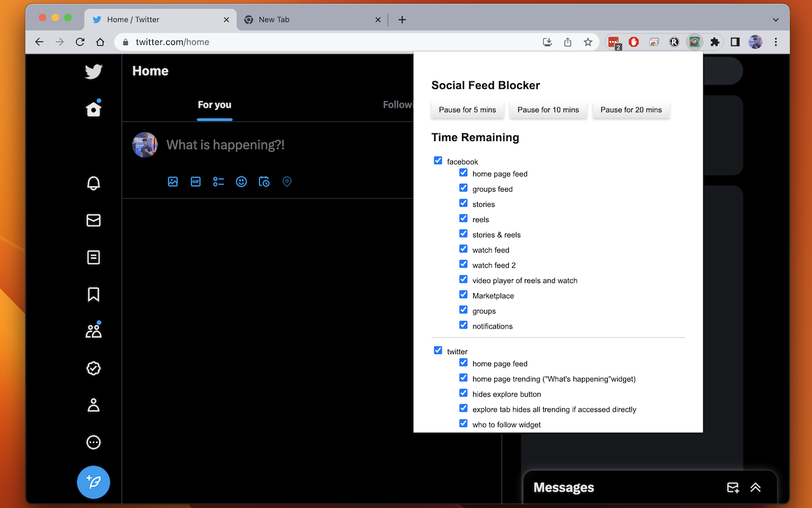The image size is (812, 508).
Task: Click the compose tweet feather button
Action: [x=93, y=482]
